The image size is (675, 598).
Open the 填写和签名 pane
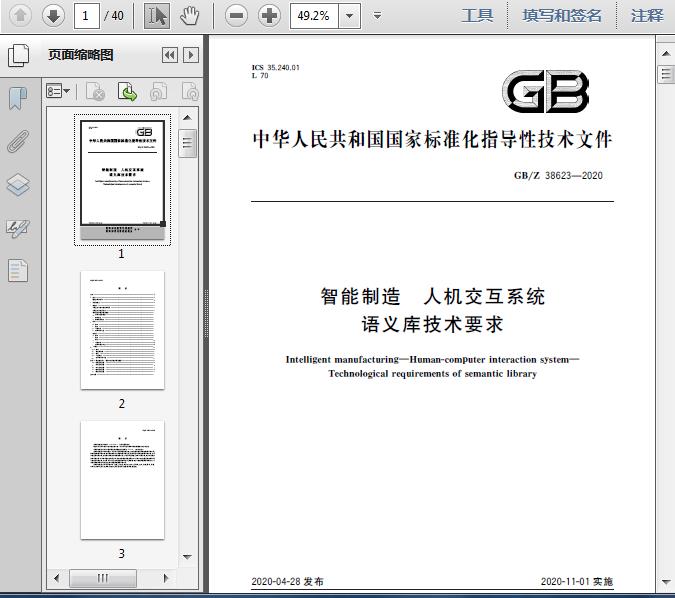tap(562, 15)
